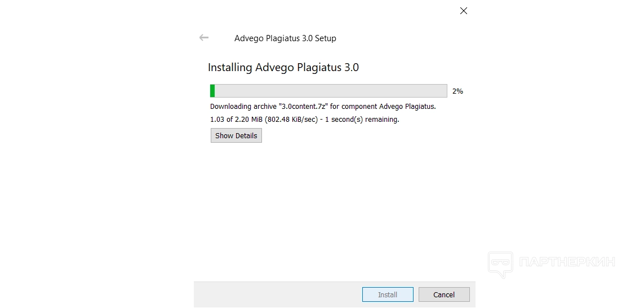The width and height of the screenshot is (644, 308).
Task: Click the back arrow in the setup header
Action: (x=204, y=38)
